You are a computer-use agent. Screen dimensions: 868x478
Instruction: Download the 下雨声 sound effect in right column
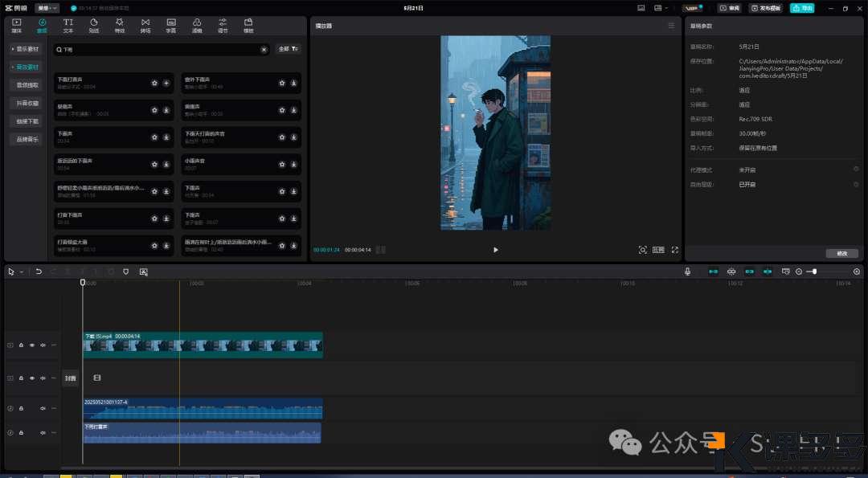(294, 193)
